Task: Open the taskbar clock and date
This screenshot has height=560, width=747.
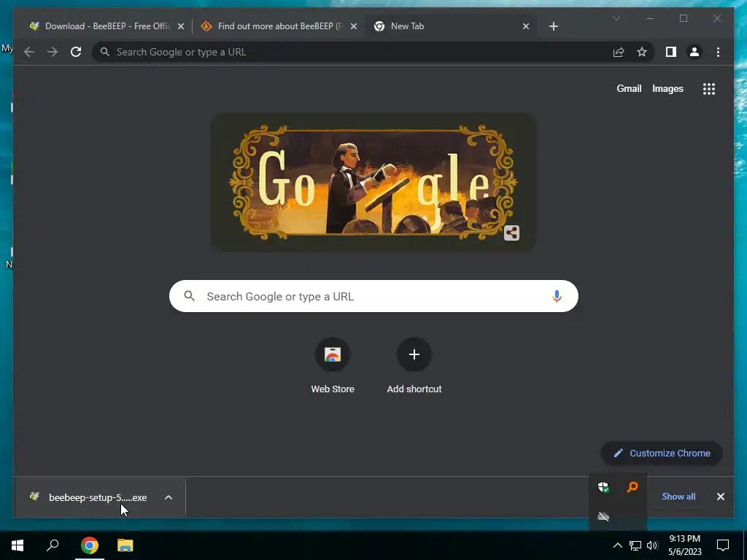Action: [x=684, y=545]
